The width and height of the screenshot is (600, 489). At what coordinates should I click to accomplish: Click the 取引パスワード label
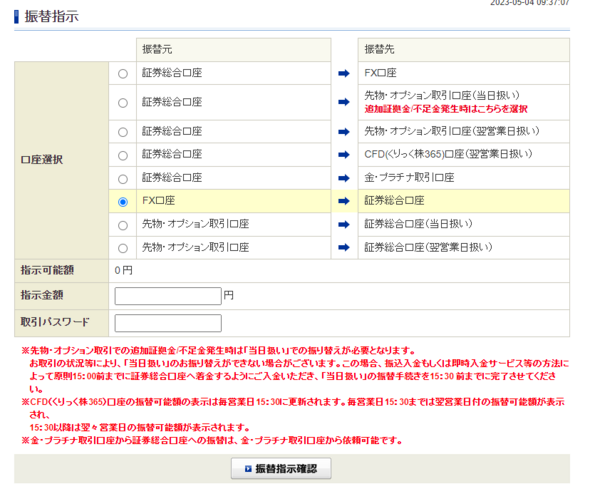[55, 322]
